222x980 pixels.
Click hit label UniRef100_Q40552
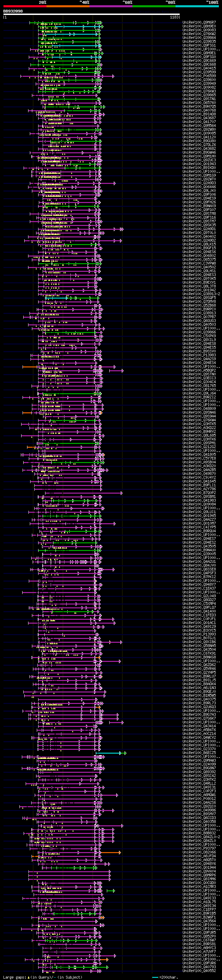point(199,971)
